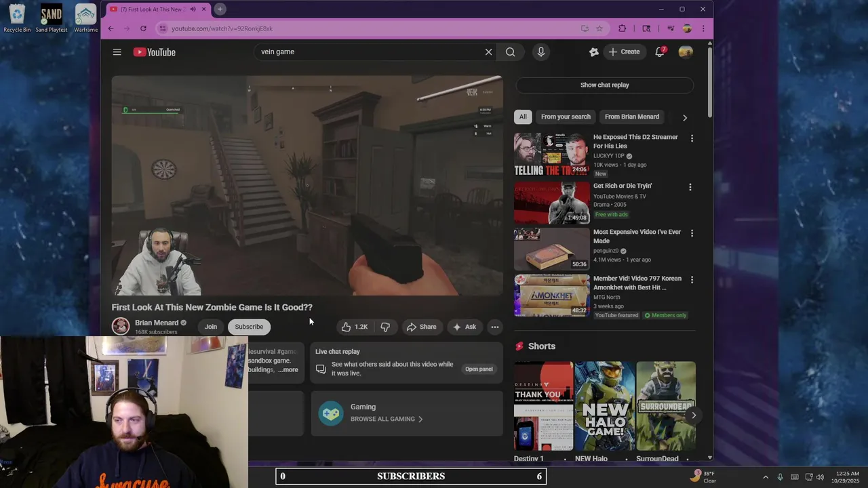This screenshot has height=488, width=868.
Task: Subscribe to Brian Menard
Action: (249, 327)
